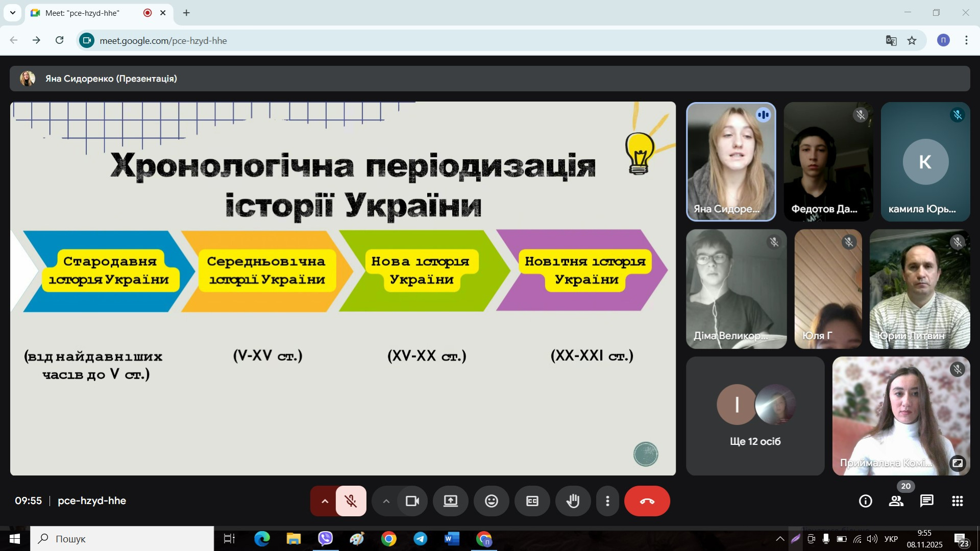Click the present screen button

[x=450, y=501]
